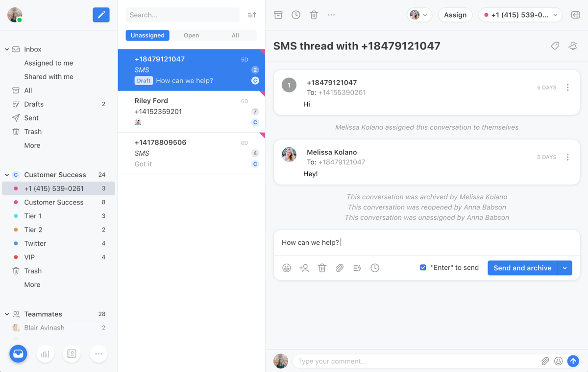Click the Assign button
588x372 pixels.
455,15
